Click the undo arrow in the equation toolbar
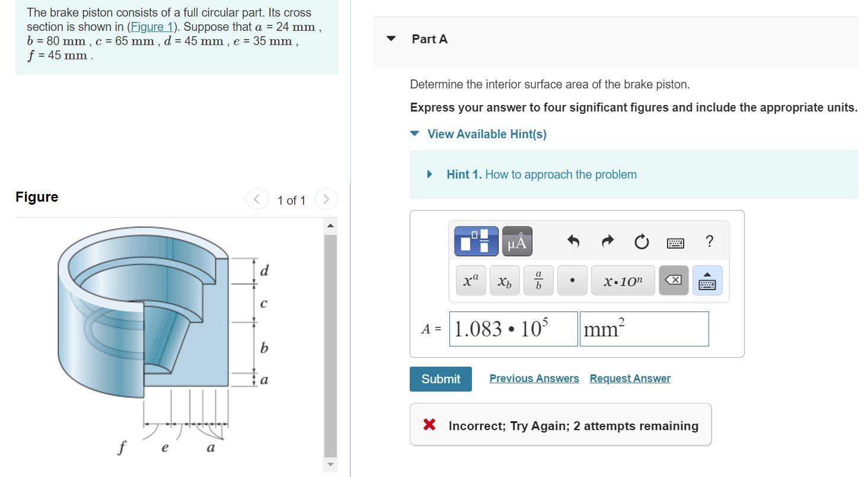Screen dimensions: 868x477 (572, 241)
